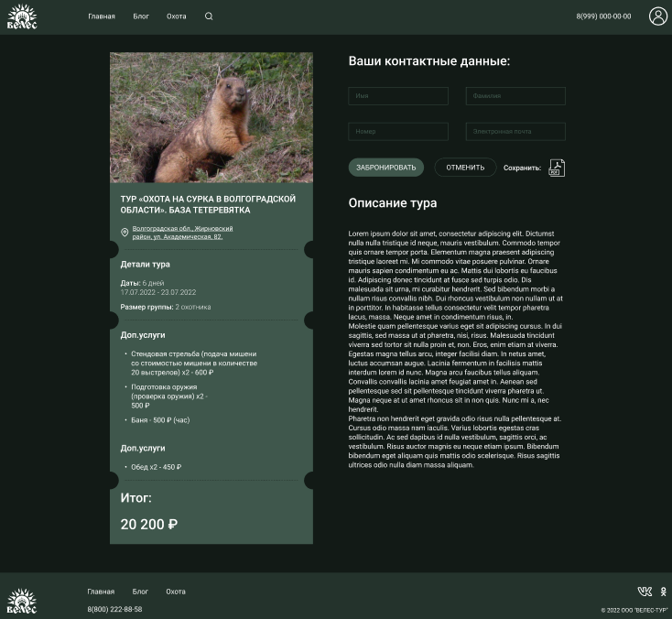This screenshot has width=672, height=619.
Task: Click the Обед x2 - 450 ₽ item
Action: [x=156, y=467]
